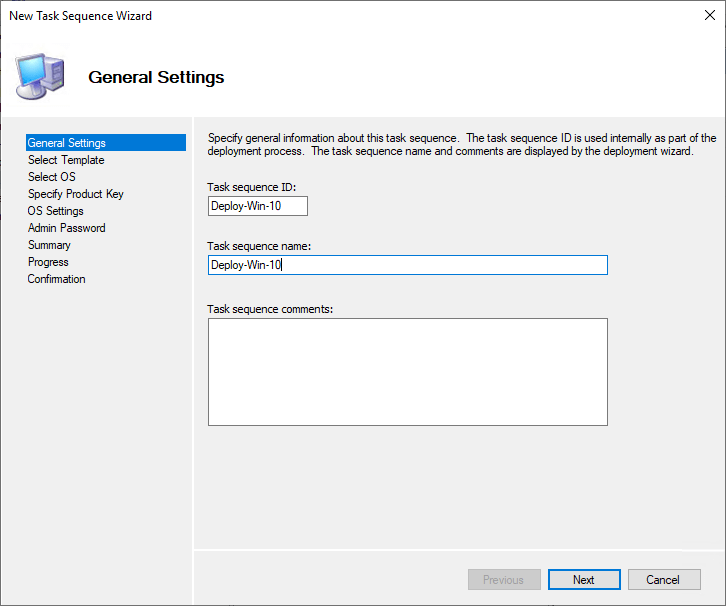Select the OS Settings step
Viewport: 726px width, 606px height.
(56, 211)
